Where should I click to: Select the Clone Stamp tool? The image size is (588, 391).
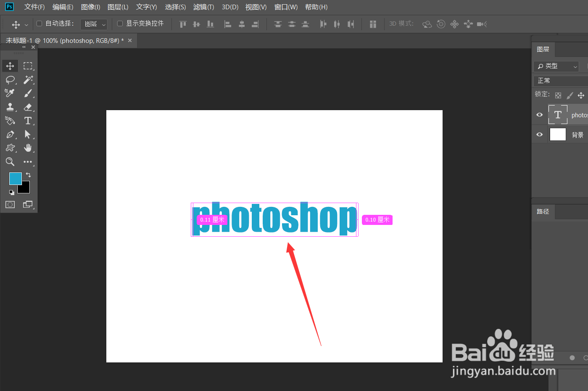tap(10, 107)
